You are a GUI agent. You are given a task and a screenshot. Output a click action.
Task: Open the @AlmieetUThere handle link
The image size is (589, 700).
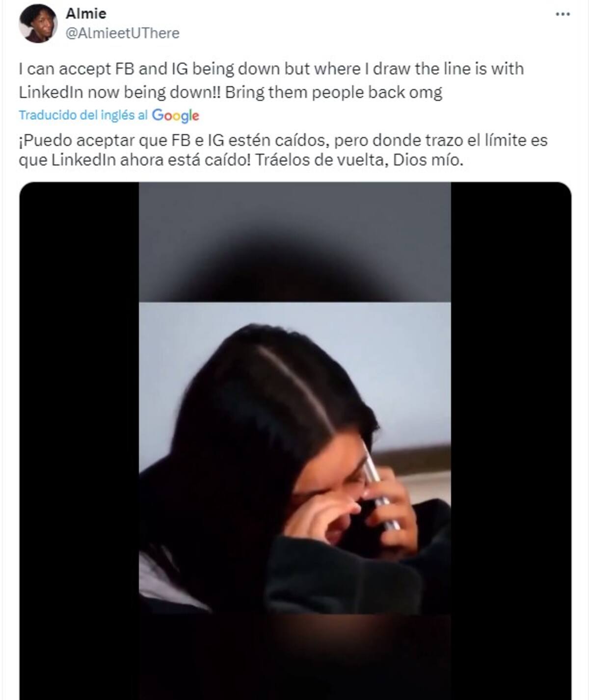122,33
